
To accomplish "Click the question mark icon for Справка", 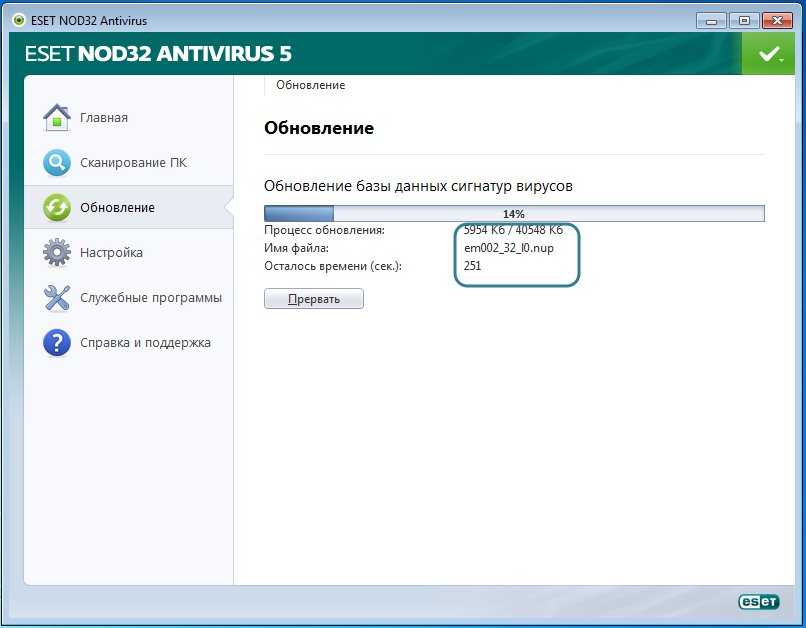I will click(57, 342).
